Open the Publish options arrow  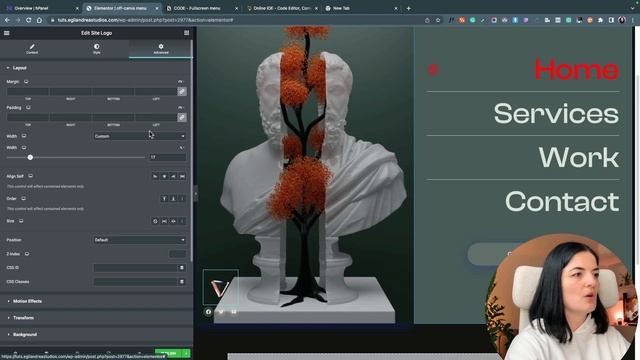[187, 353]
